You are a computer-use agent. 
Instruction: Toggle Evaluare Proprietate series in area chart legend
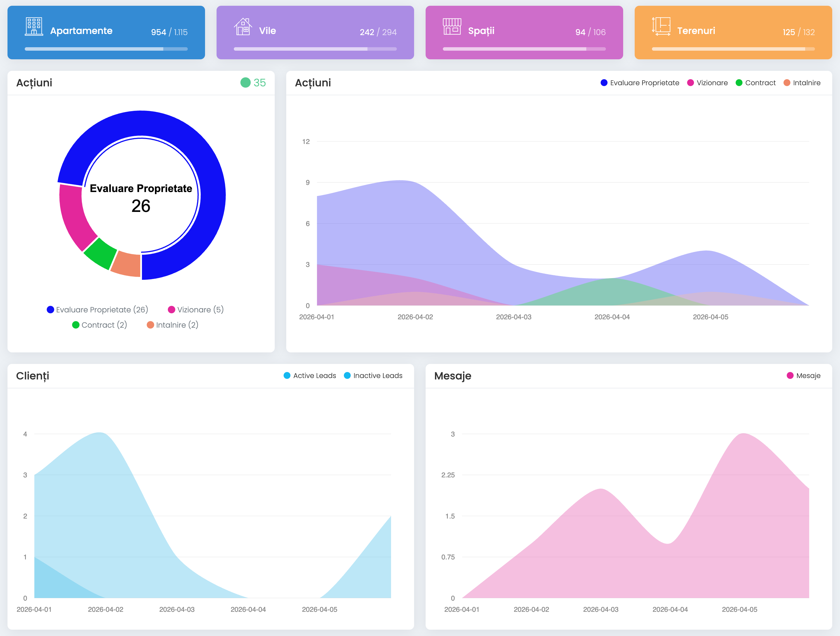tap(640, 83)
